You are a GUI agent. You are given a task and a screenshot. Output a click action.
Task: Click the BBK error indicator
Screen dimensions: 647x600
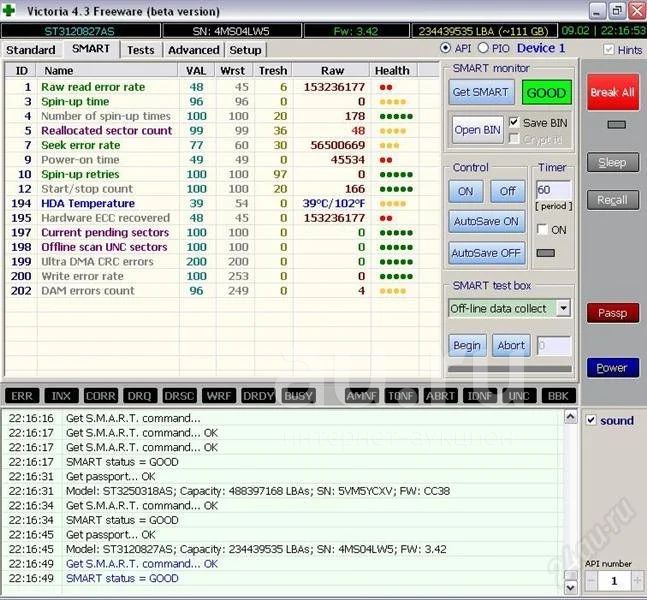click(x=558, y=396)
